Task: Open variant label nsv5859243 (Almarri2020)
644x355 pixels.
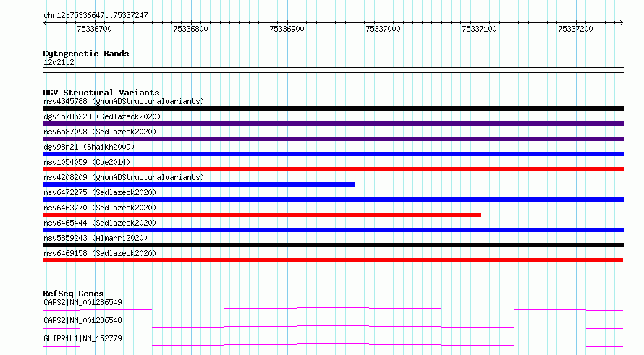Action: [96, 238]
